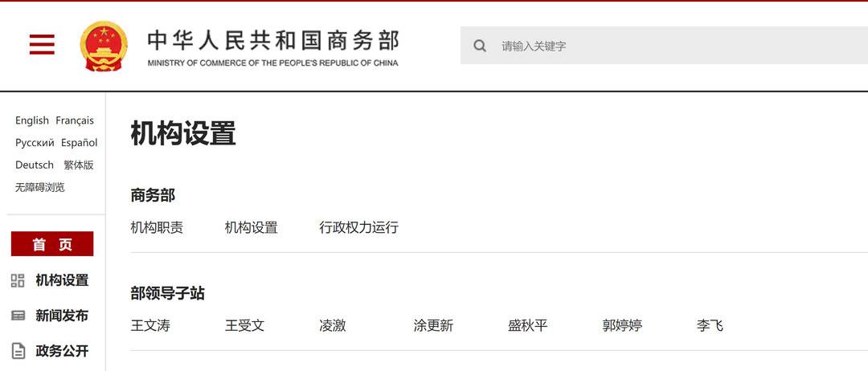Open the red hamburger menu

pyautogui.click(x=42, y=45)
